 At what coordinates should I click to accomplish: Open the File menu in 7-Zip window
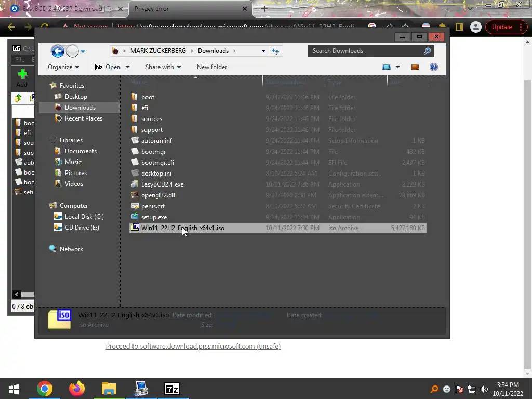(20, 59)
